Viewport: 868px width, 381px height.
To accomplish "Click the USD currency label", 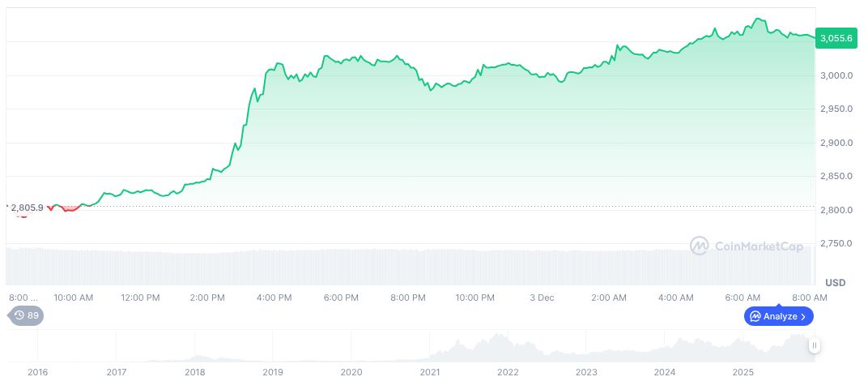I will [835, 282].
